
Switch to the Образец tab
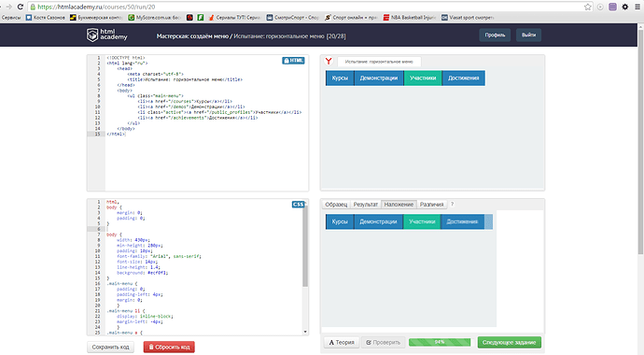coord(336,205)
